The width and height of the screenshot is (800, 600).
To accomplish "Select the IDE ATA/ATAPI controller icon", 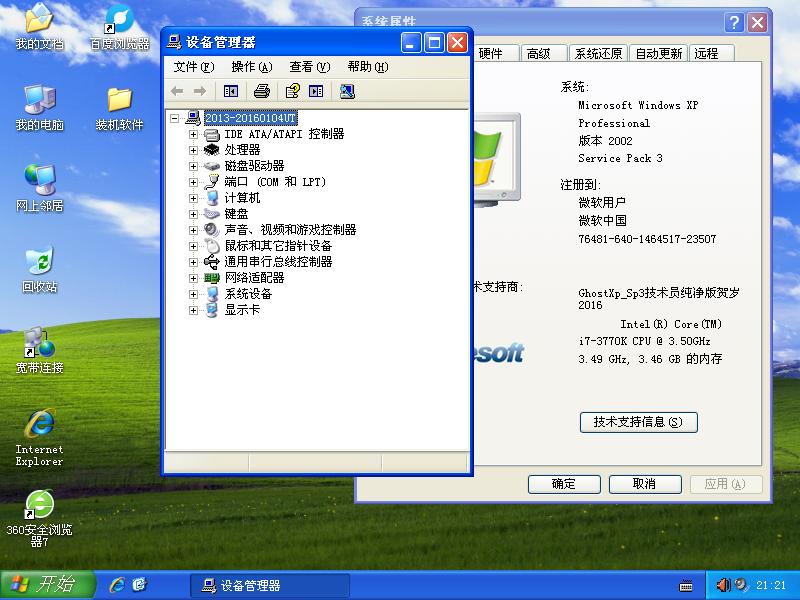I will tap(212, 134).
